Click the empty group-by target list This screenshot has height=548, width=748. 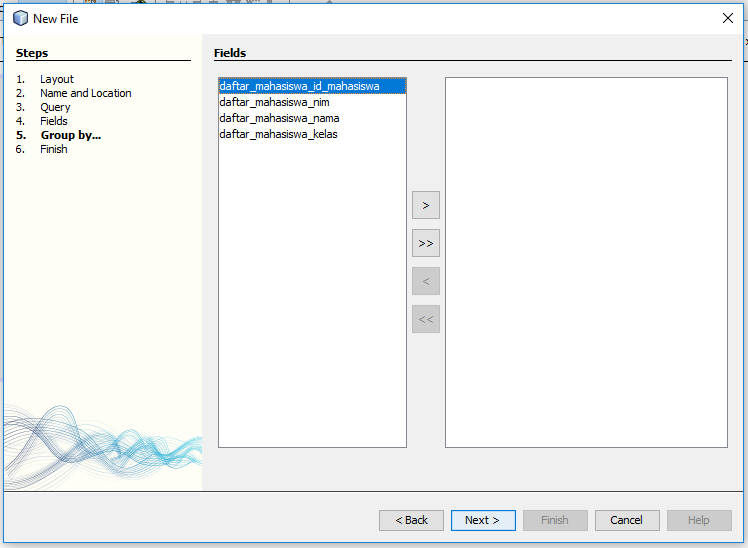click(586, 262)
